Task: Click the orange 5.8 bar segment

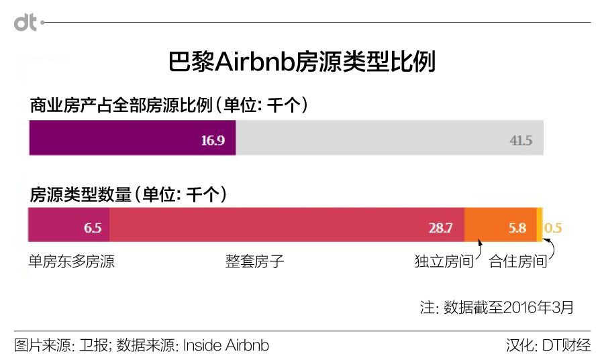Action: pyautogui.click(x=500, y=225)
